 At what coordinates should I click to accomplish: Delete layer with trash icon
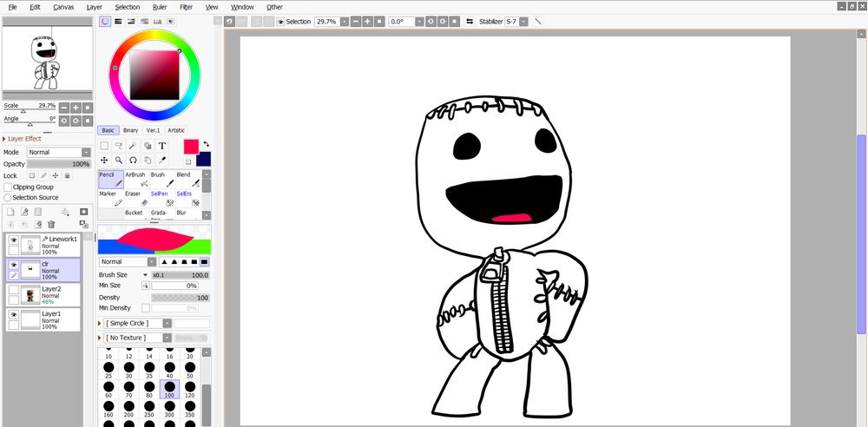point(51,224)
